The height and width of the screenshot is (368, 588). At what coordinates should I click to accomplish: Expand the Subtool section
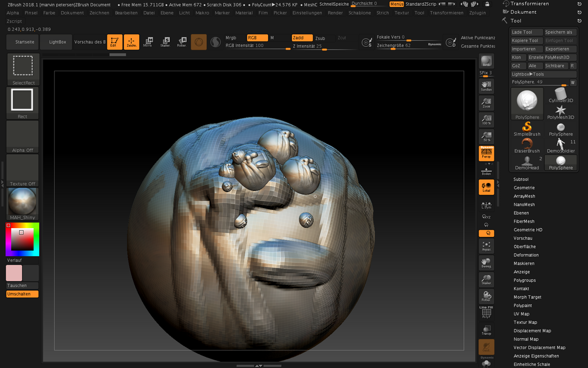click(521, 180)
